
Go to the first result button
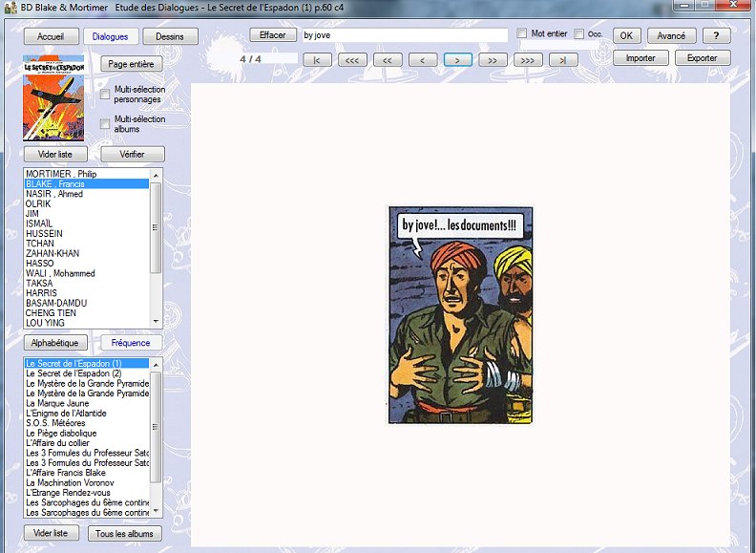[317, 60]
